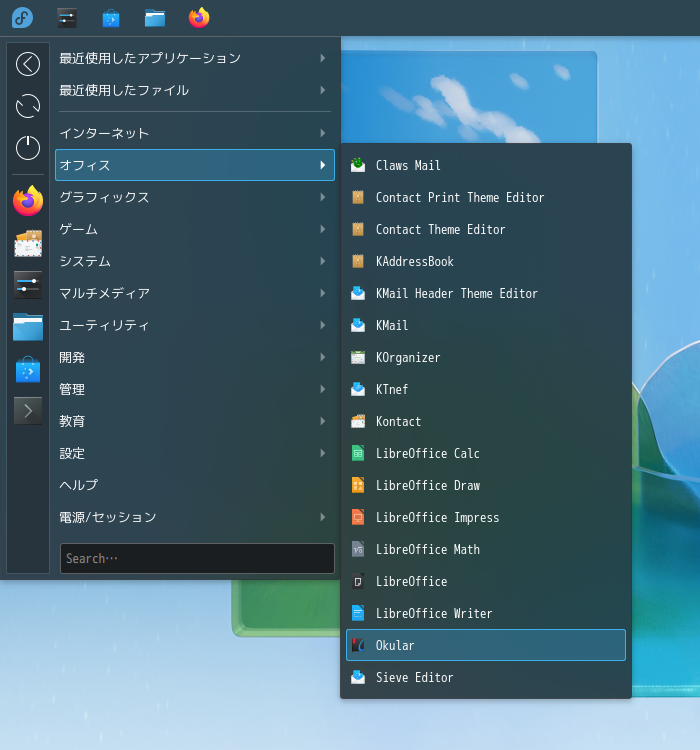Image resolution: width=700 pixels, height=750 pixels.
Task: Open the 教育 menu category
Action: [x=195, y=421]
